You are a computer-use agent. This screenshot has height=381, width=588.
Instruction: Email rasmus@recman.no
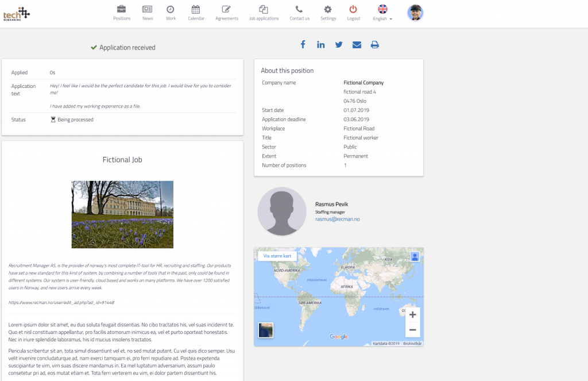(x=337, y=220)
